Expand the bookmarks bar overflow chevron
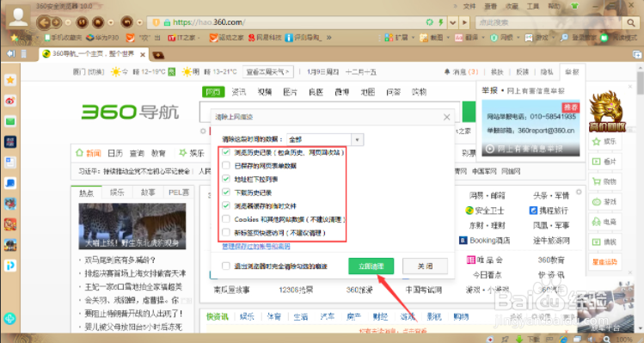 [329, 37]
